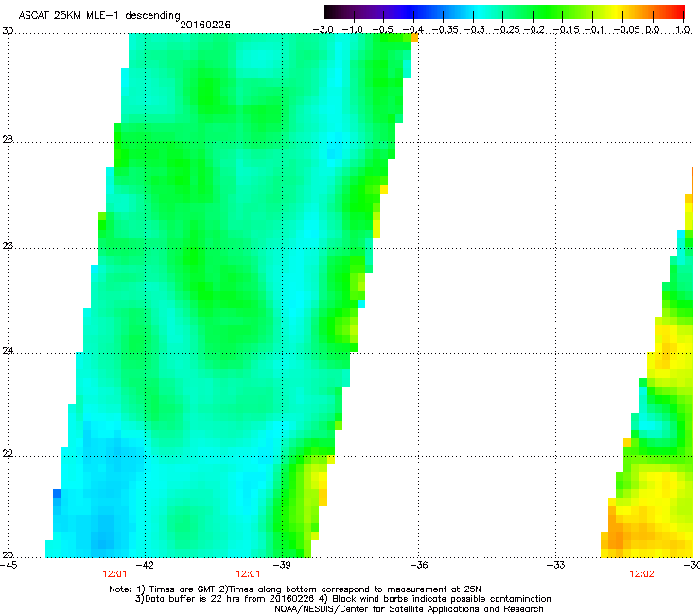Click the colorbar label '-0.05'

click(626, 30)
